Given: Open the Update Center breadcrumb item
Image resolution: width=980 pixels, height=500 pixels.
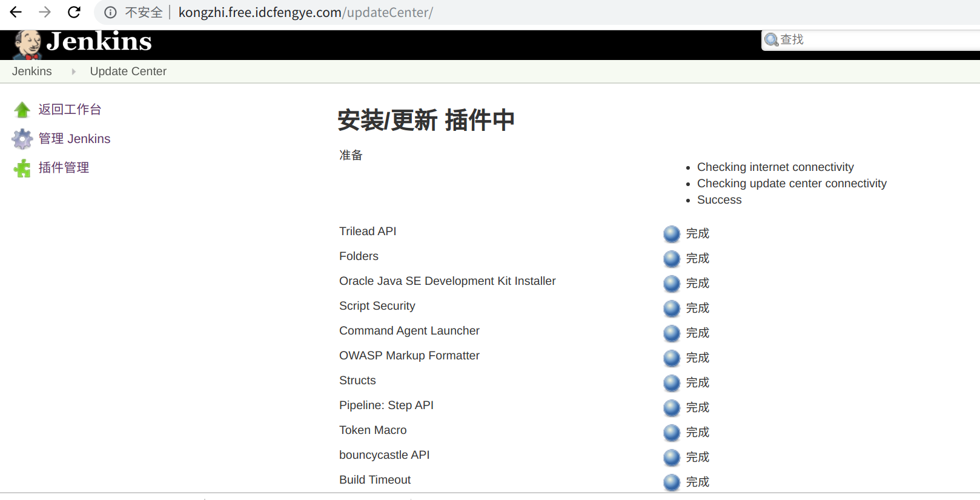Looking at the screenshot, I should [x=128, y=72].
